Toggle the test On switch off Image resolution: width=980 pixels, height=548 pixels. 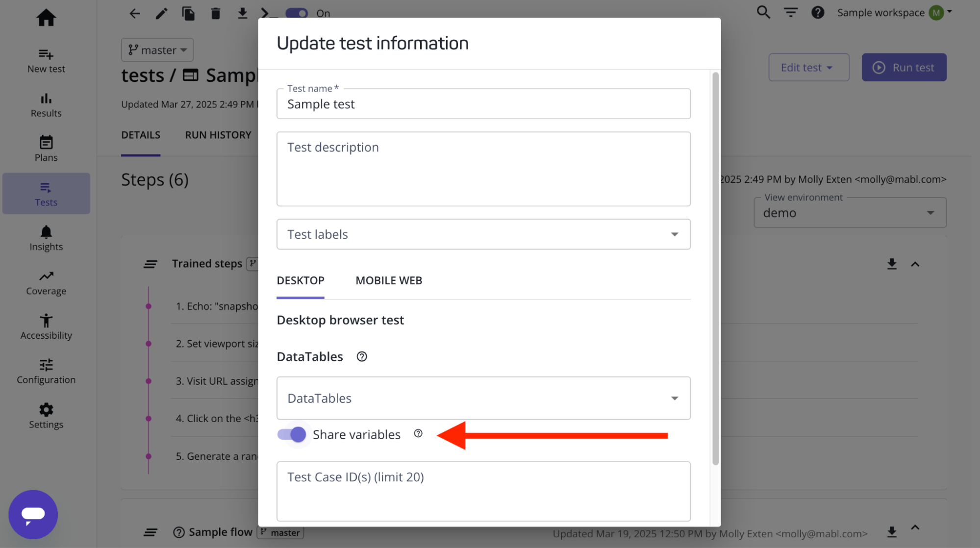pyautogui.click(x=296, y=13)
